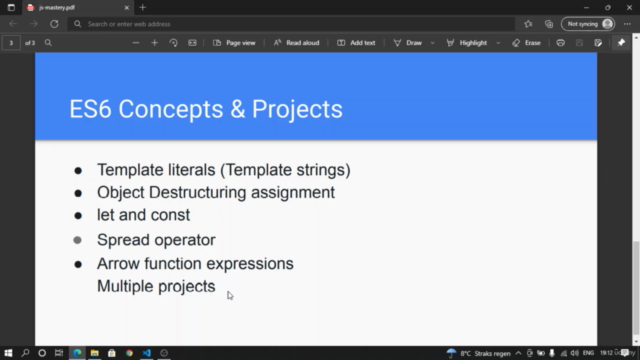Activate the Add text tool
Viewport: 640px width, 360px height.
pos(356,43)
